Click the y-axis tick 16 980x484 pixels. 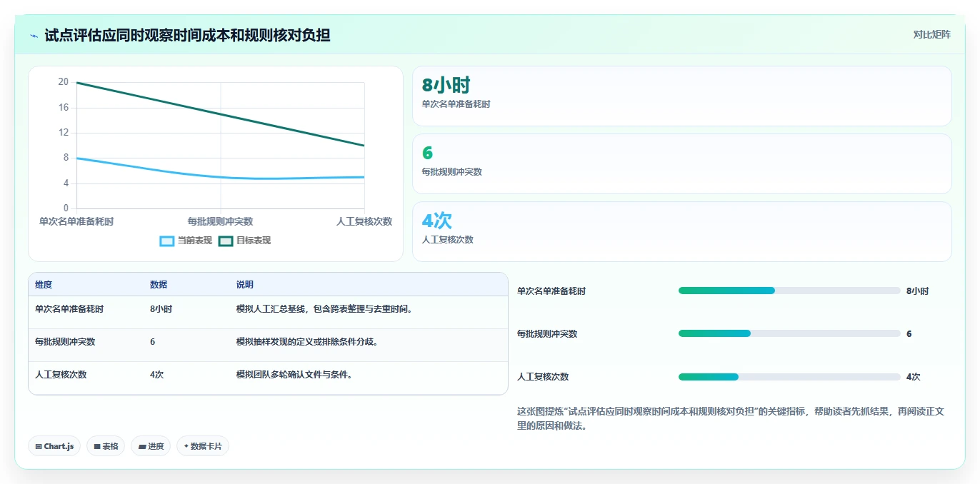click(x=64, y=108)
